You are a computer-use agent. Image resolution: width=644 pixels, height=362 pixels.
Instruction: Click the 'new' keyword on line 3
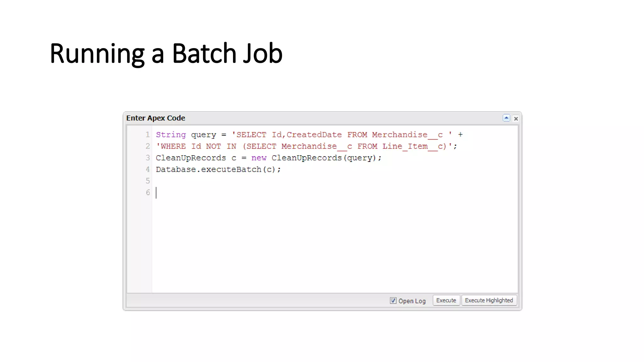coord(258,158)
